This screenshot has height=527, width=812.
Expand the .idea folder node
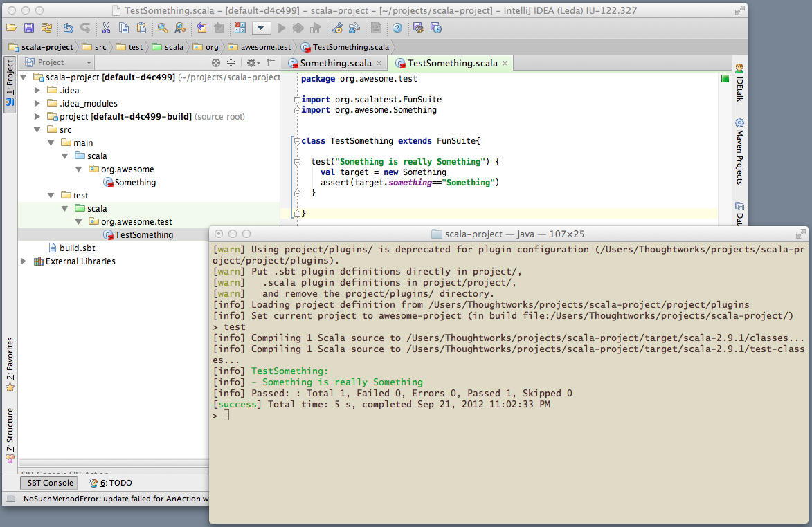[x=38, y=90]
